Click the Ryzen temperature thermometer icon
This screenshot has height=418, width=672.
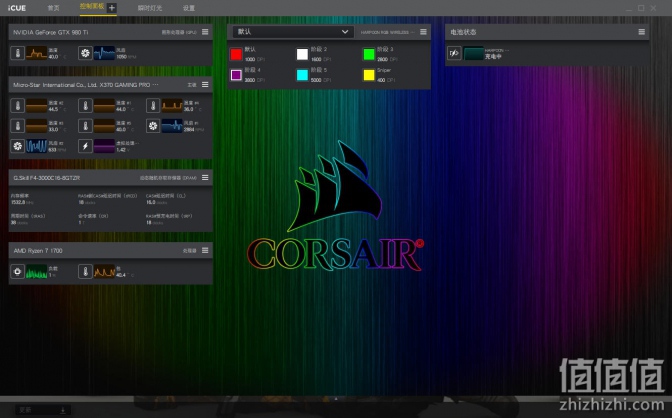pos(85,271)
